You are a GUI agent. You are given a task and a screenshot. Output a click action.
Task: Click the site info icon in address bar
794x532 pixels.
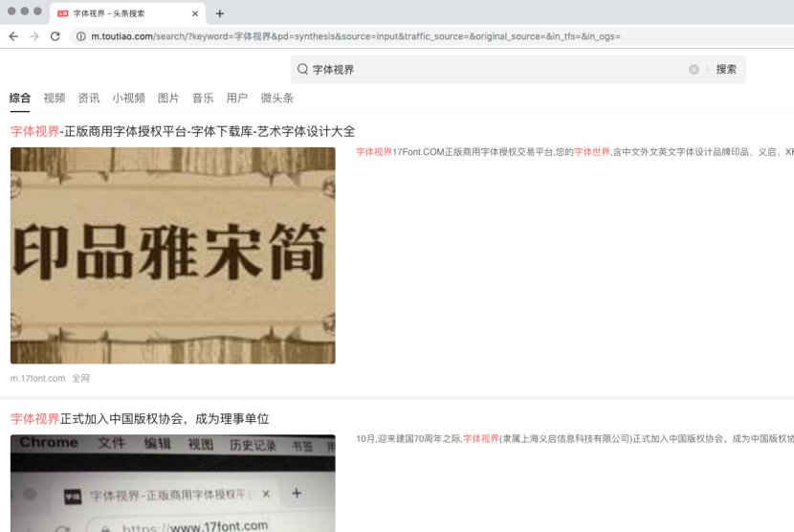[80, 36]
